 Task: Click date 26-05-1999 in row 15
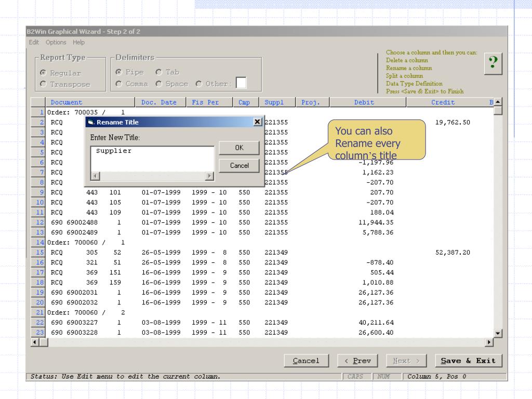point(161,252)
